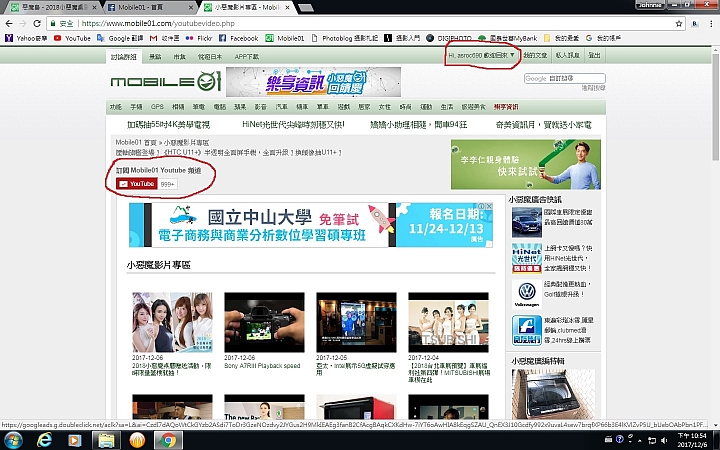Close the 國立中山大學 ad with X
The height and width of the screenshot is (450, 720).
(489, 206)
